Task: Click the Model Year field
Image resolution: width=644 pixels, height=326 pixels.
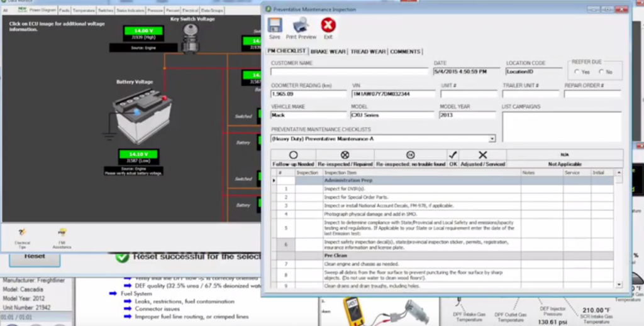Action: (x=467, y=115)
